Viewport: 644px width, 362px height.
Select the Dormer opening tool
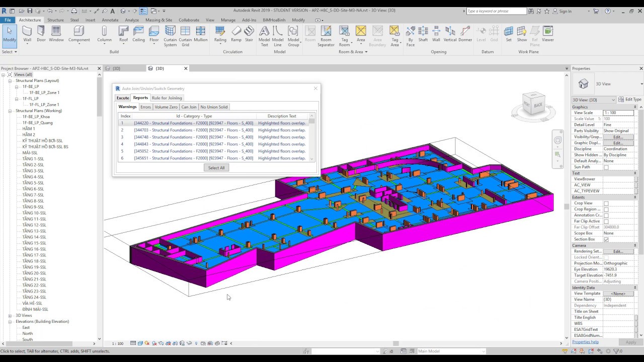tap(465, 34)
